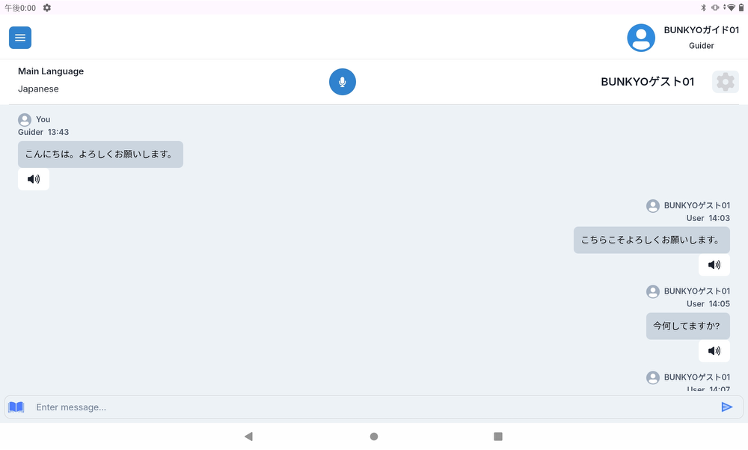Play audio for 今何してますか? message
The image size is (748, 450).
coord(714,351)
